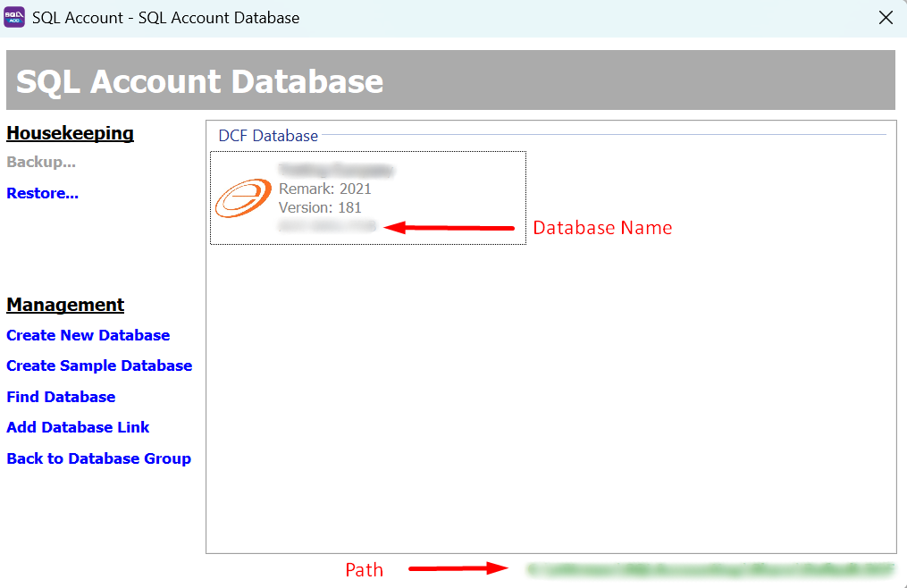Click the grey SQL Account Database header banner
907x588 pixels.
pyautogui.click(x=450, y=80)
